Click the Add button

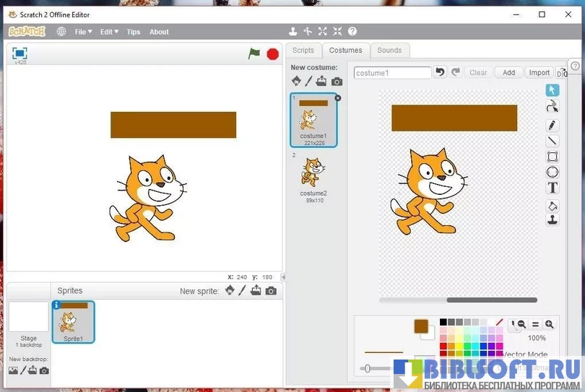point(509,72)
